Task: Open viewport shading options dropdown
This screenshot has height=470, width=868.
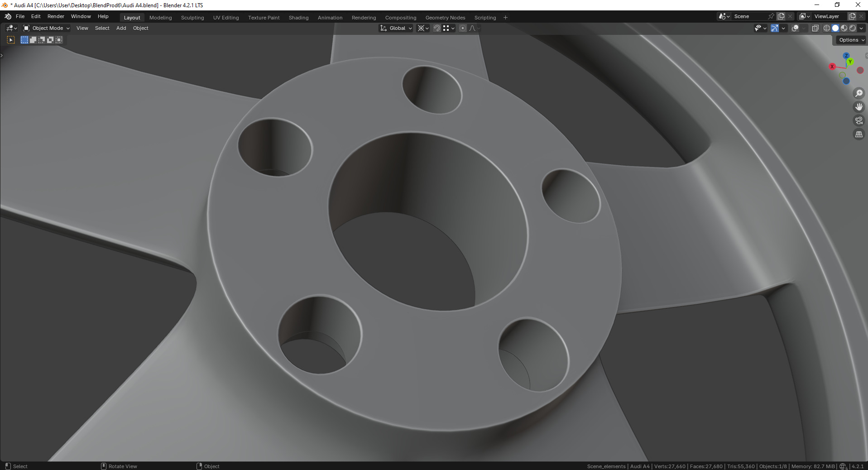Action: click(x=861, y=28)
